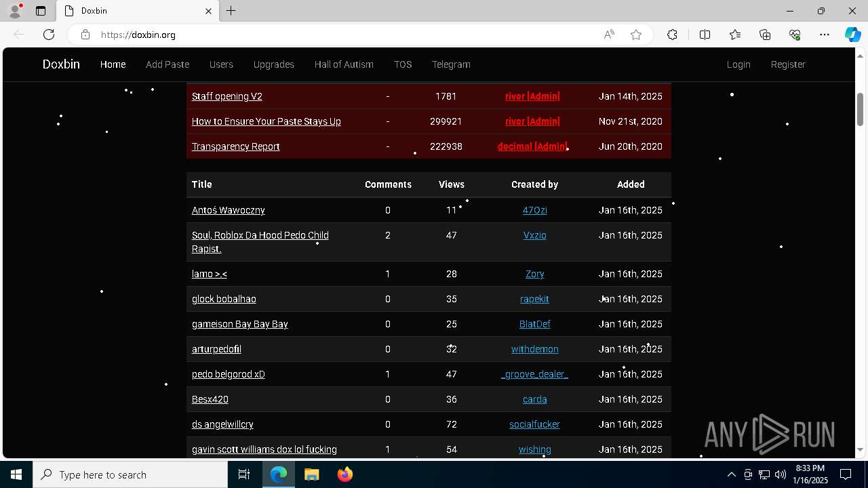Click the Created by column header

(x=534, y=184)
